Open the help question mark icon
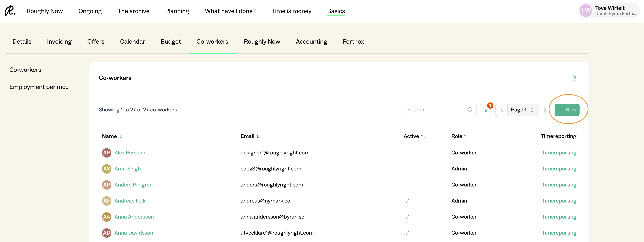644x242 pixels. coord(574,78)
